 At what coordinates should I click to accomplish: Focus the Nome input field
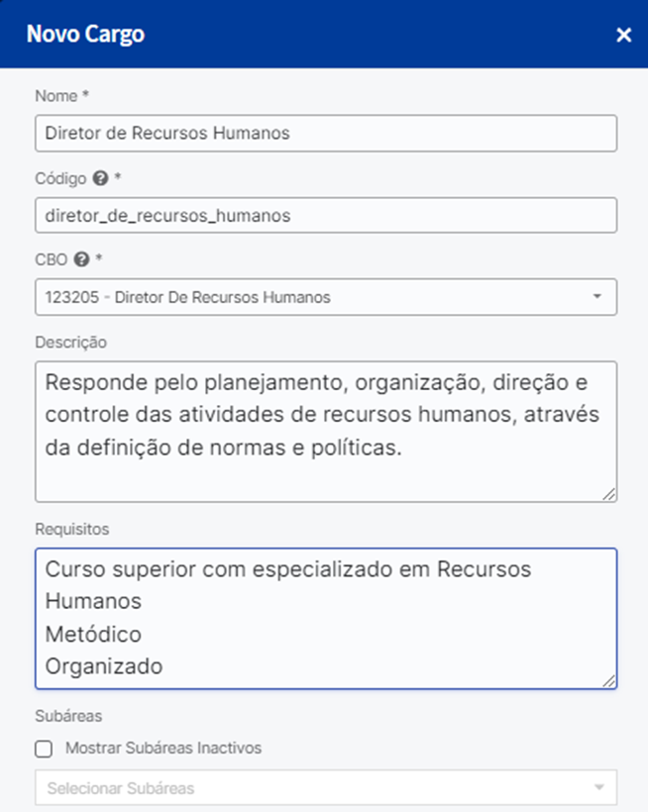coord(325,133)
